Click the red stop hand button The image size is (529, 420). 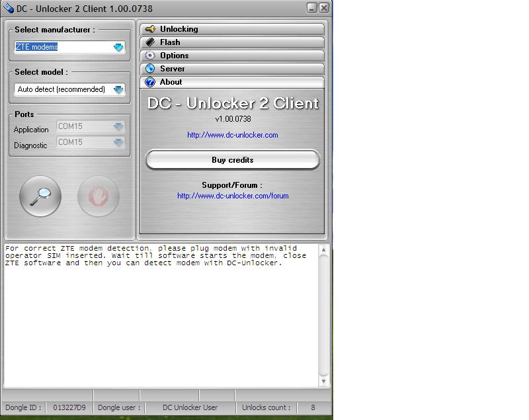coord(99,196)
